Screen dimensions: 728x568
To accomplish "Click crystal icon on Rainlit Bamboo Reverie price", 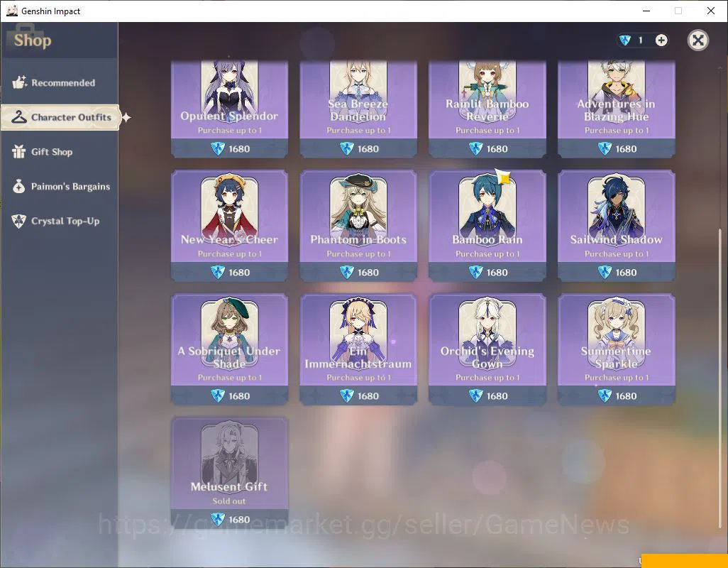I will click(x=475, y=148).
